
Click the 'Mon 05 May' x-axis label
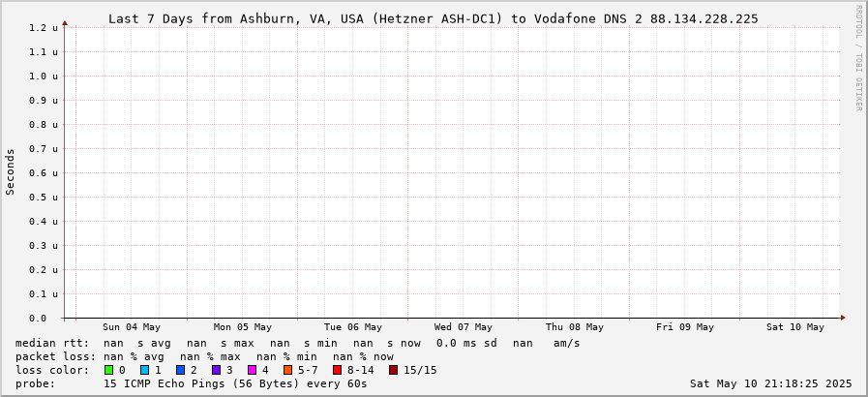[x=243, y=327]
